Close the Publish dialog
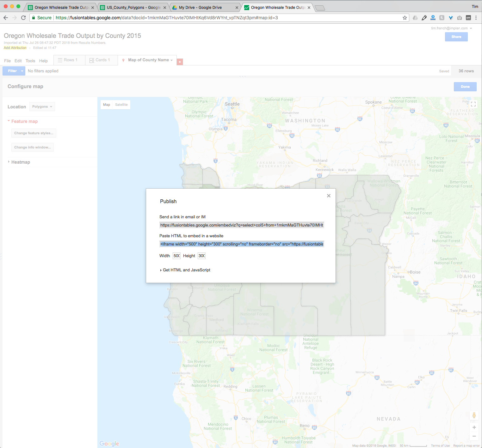The height and width of the screenshot is (448, 482). point(329,196)
